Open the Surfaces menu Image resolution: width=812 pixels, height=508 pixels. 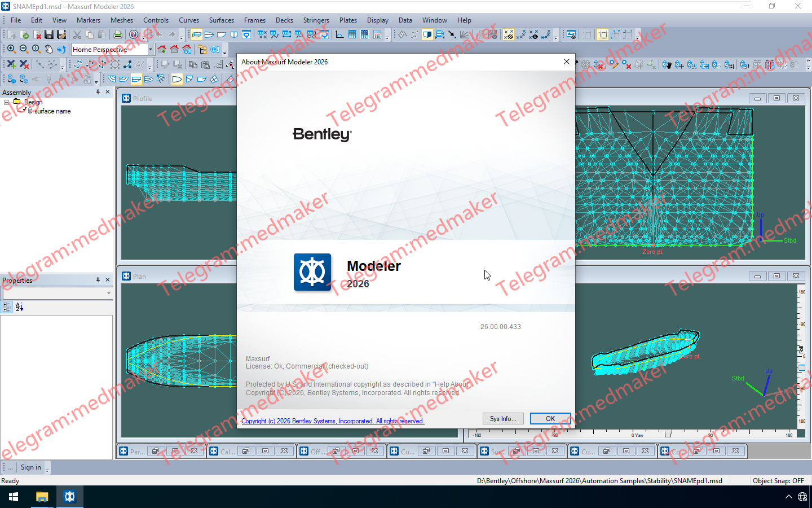click(x=222, y=20)
